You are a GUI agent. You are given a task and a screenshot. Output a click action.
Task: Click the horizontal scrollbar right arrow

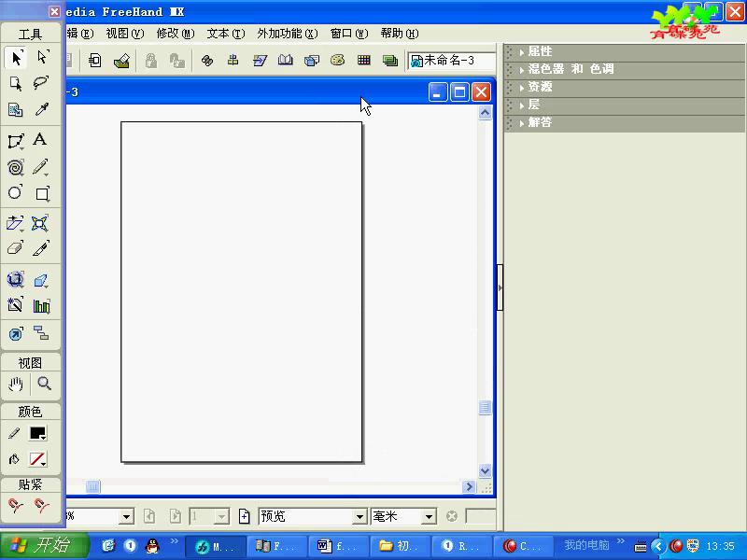coord(469,486)
